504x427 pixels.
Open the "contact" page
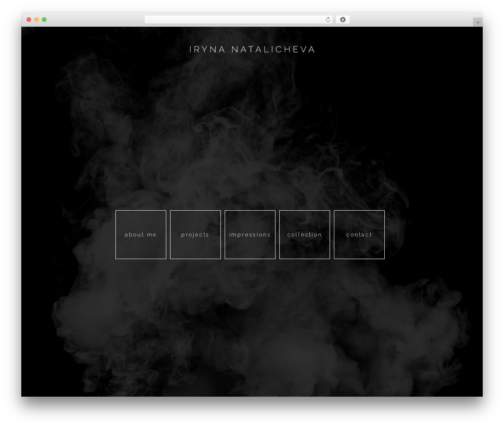click(359, 235)
